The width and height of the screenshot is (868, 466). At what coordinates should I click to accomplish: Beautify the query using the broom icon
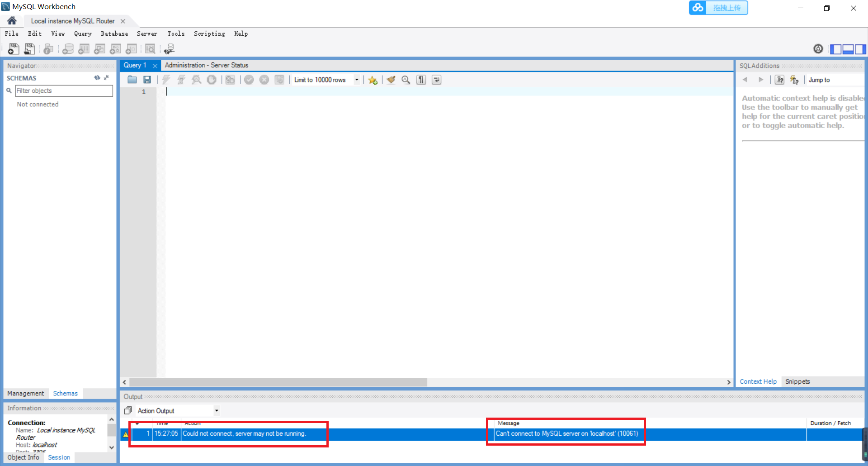click(x=391, y=80)
